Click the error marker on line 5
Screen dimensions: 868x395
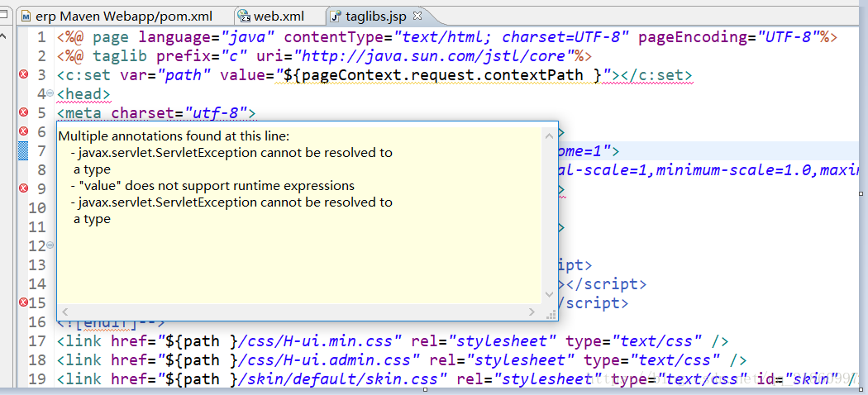(23, 112)
